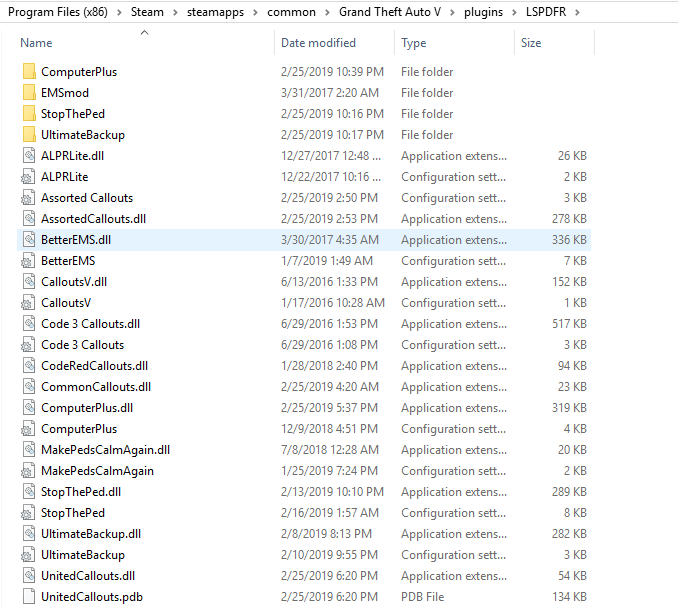Select the LSPDFR breadcrumb segment
The width and height of the screenshot is (678, 608).
tap(546, 12)
